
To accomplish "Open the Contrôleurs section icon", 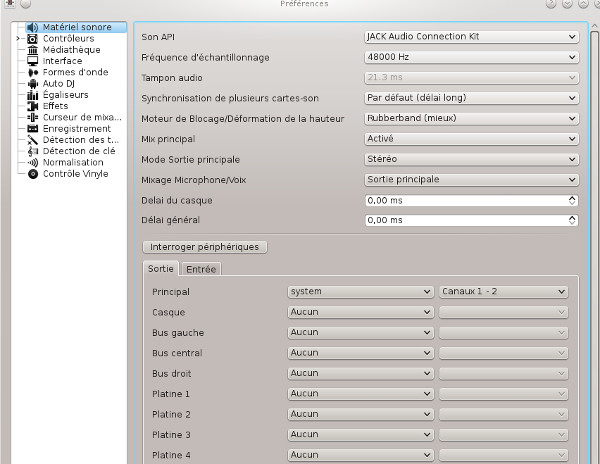I will 33,38.
